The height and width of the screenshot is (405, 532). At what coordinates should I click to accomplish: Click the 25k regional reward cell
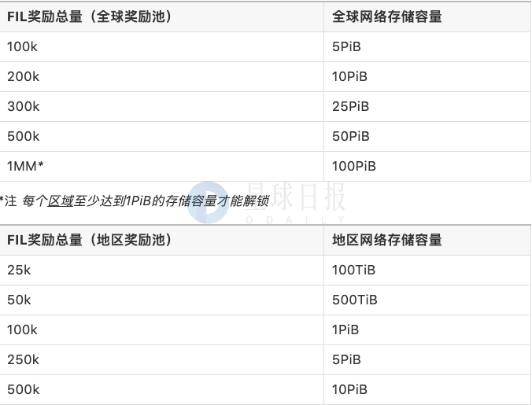click(19, 270)
